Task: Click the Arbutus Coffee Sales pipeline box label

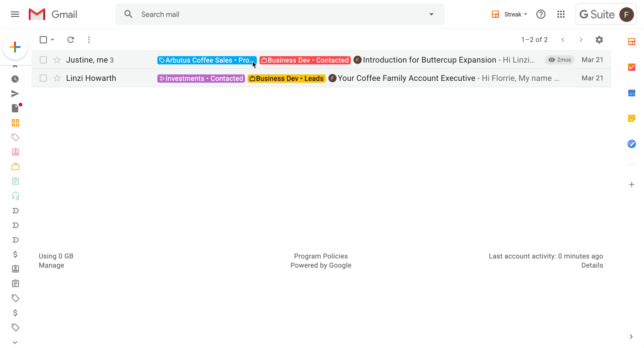Action: [x=206, y=60]
